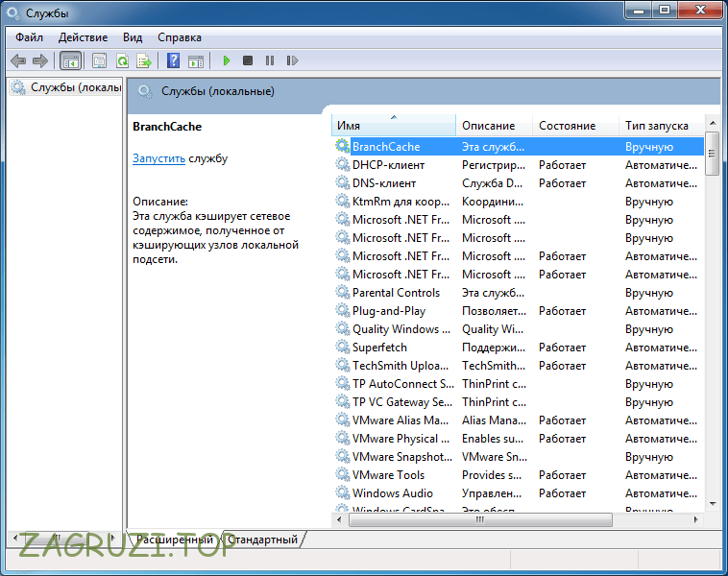Refresh the services list via toolbar icon
728x576 pixels.
[122, 60]
